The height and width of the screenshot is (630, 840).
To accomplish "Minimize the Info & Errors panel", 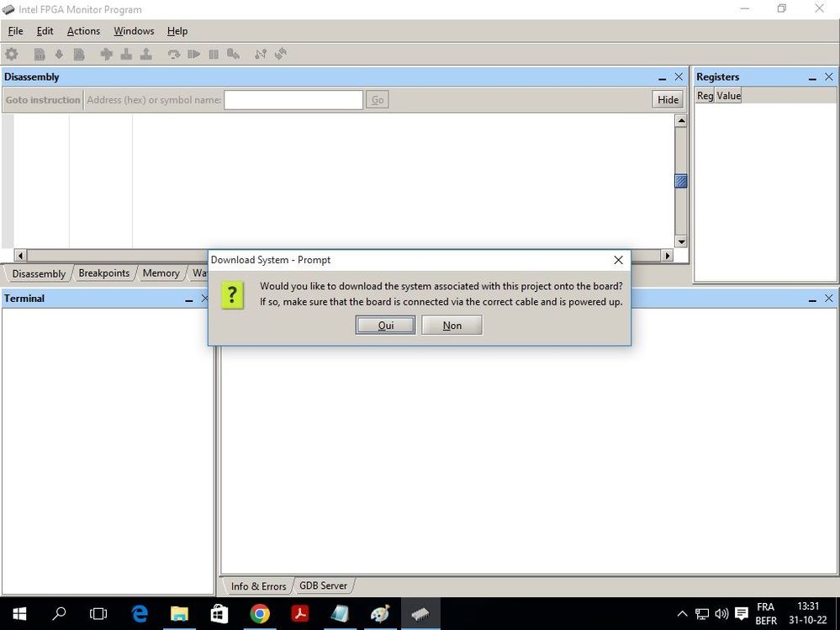I will coord(813,299).
